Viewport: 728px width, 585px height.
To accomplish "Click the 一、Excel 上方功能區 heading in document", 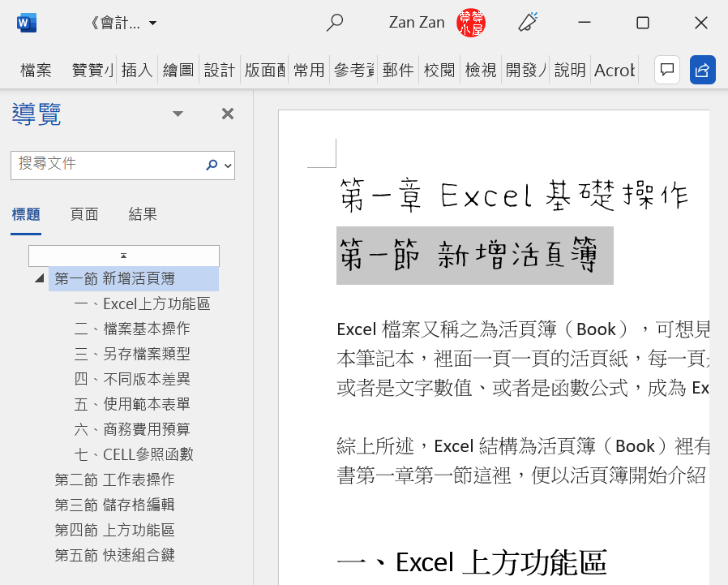I will [472, 562].
